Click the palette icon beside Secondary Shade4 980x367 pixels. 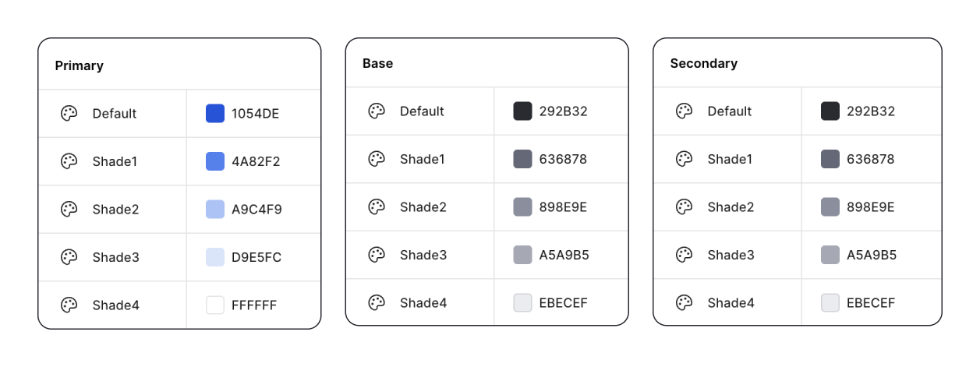click(684, 303)
